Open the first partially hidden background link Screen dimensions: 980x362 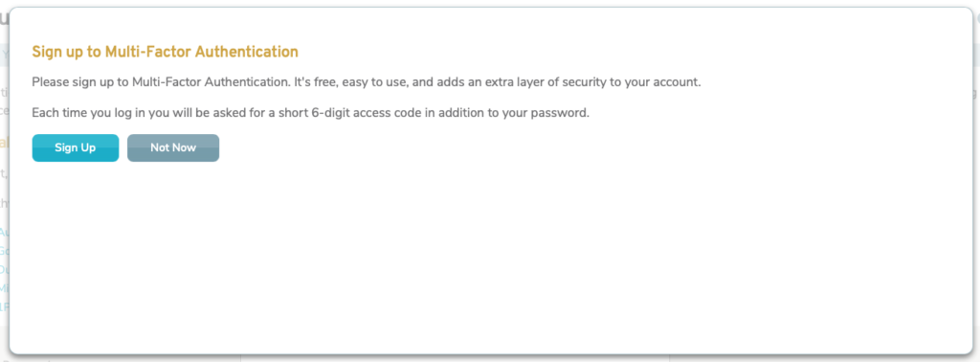pos(5,233)
